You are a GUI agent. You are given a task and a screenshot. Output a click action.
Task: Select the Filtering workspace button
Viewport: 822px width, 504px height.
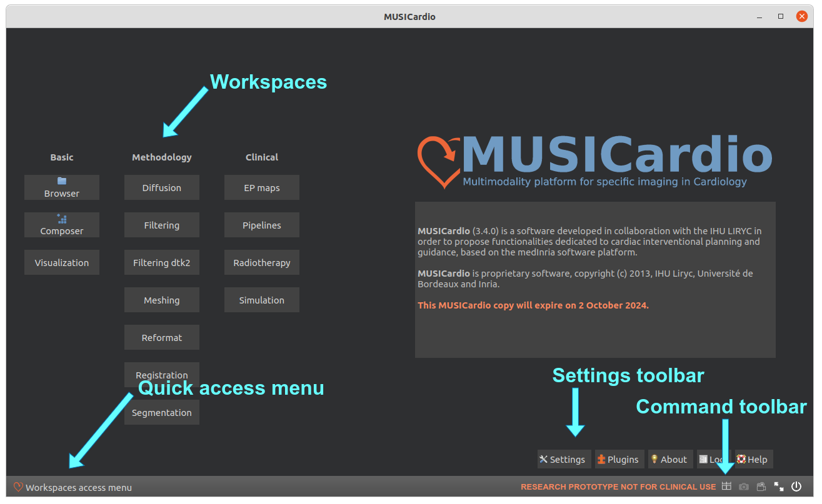(x=162, y=225)
